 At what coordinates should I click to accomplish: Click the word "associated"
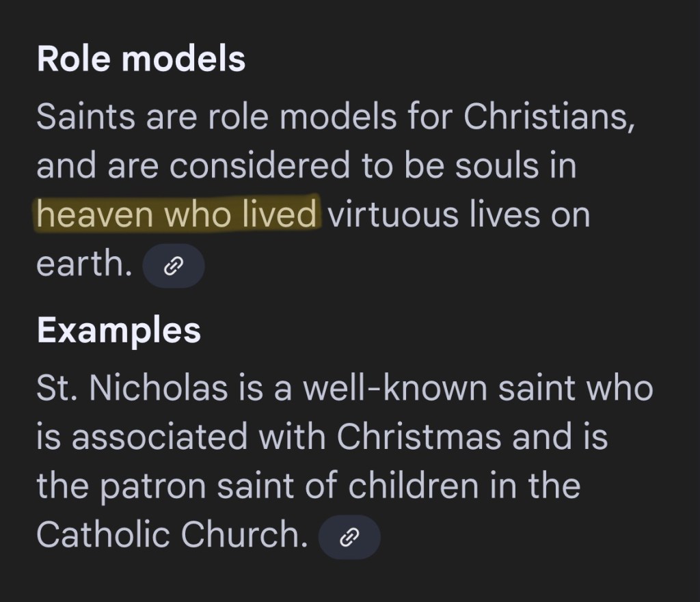coord(159,437)
